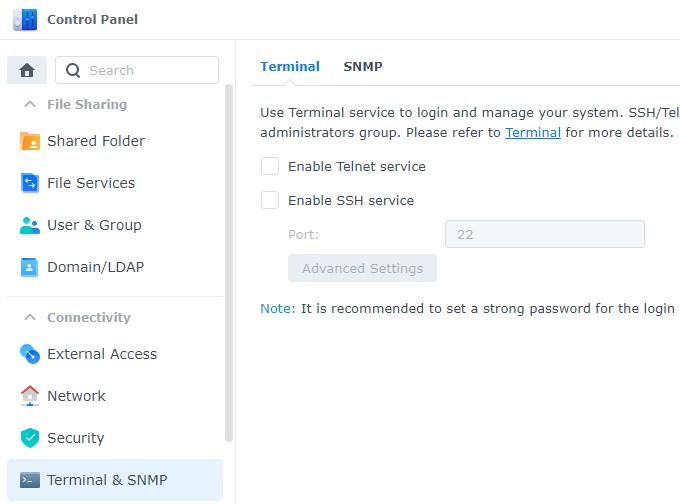Click the Terminal & SNMP icon
This screenshot has width=680, height=504.
pyautogui.click(x=30, y=480)
